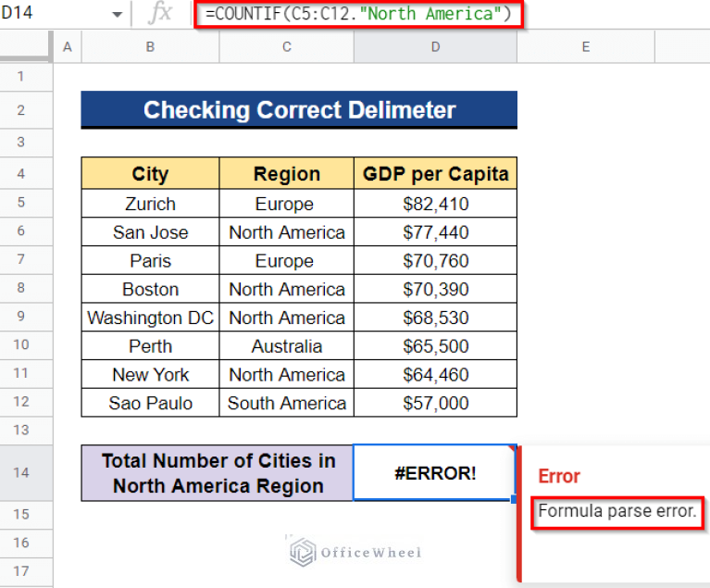
Task: Select the $82,410 cell
Action: coord(435,204)
